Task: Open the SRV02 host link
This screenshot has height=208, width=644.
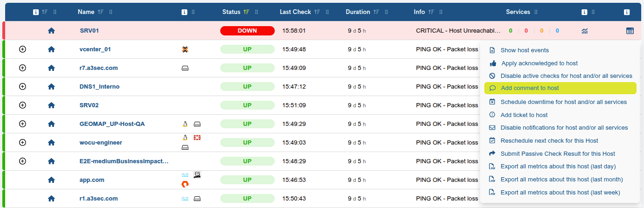Action: click(89, 105)
